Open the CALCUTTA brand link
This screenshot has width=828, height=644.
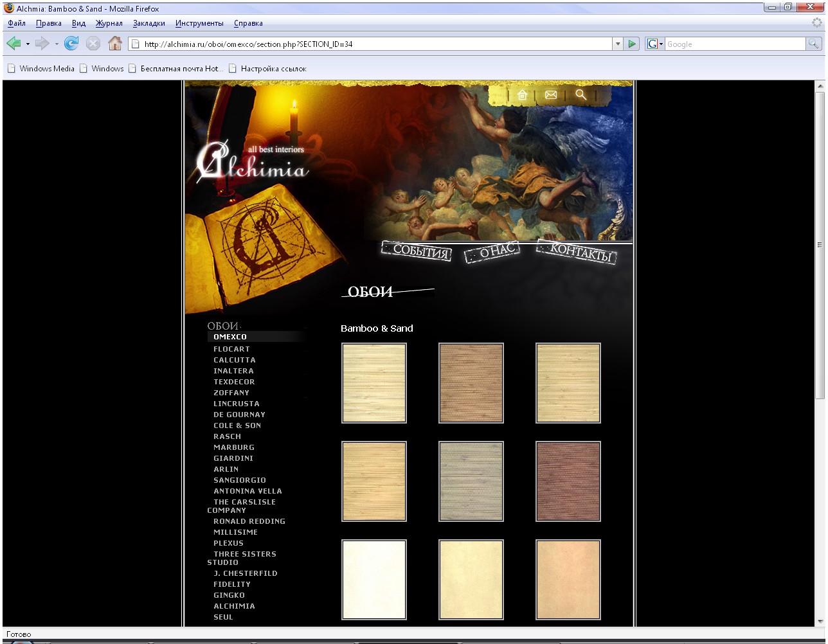pos(235,360)
